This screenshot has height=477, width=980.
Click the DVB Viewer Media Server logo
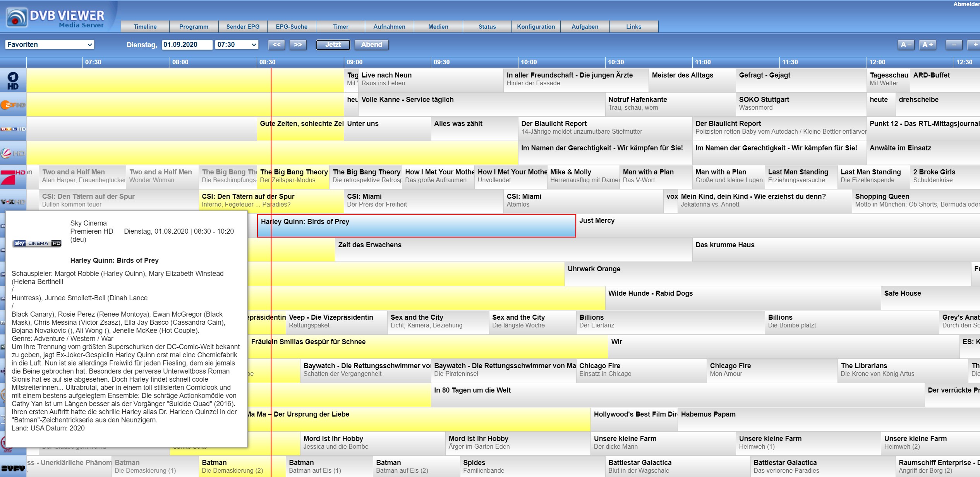point(56,17)
